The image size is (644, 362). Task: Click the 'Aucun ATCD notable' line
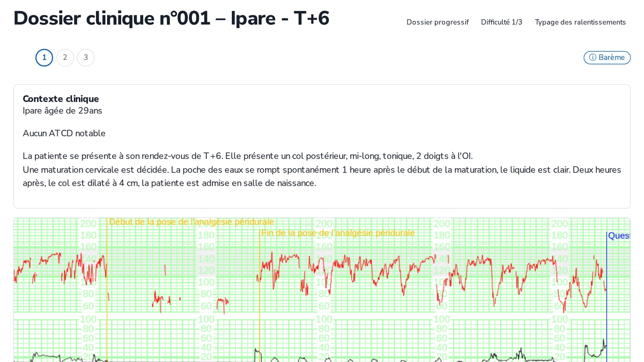tap(64, 133)
